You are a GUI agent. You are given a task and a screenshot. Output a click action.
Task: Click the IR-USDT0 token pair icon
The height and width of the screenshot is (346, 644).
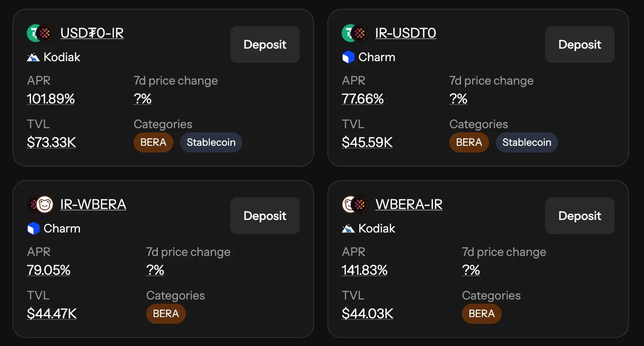point(355,33)
